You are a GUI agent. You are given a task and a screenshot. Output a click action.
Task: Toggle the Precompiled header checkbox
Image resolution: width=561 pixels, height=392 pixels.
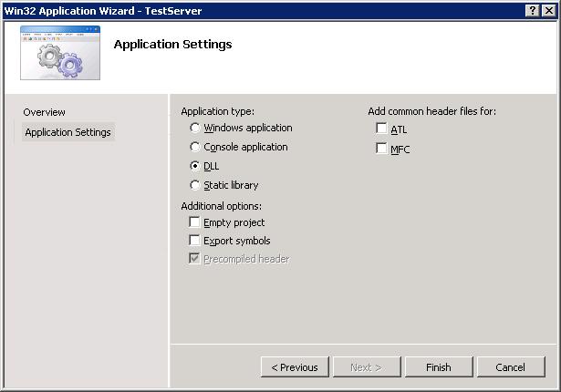pos(195,259)
